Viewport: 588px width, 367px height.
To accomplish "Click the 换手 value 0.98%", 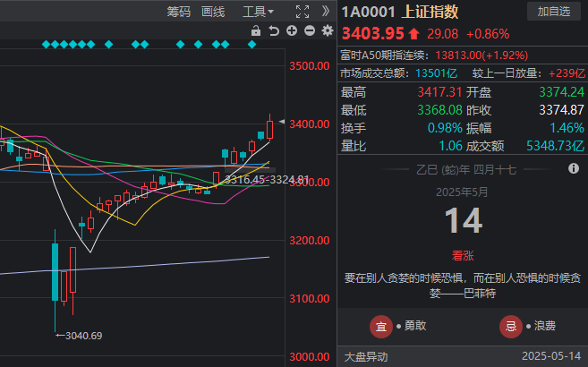I will (445, 128).
